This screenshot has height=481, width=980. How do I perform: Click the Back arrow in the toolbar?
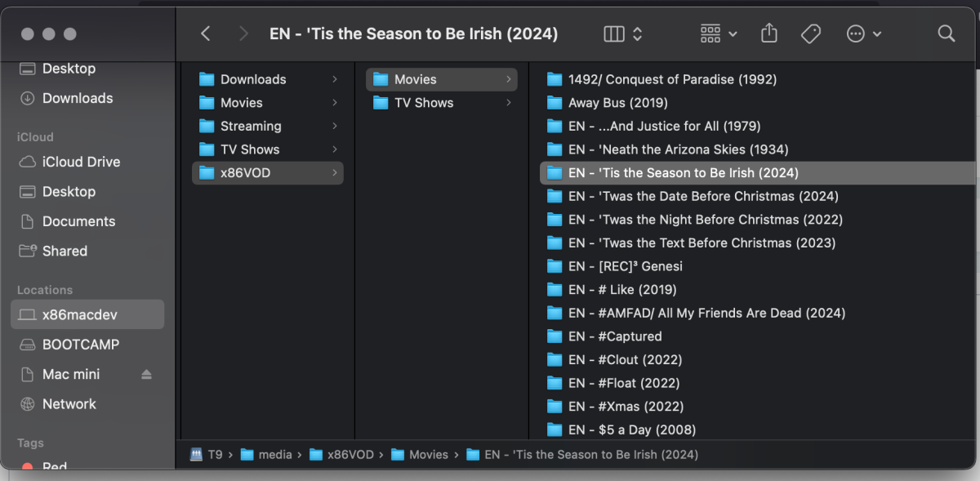point(205,33)
